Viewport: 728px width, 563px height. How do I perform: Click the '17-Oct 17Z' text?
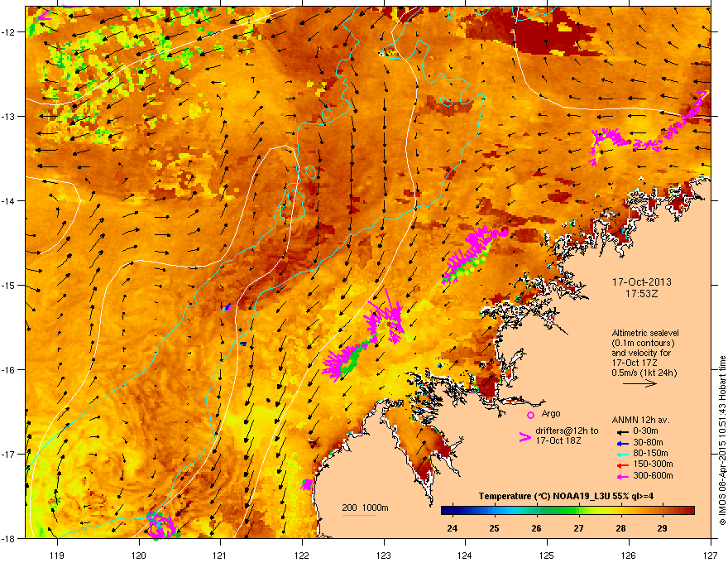tap(634, 363)
